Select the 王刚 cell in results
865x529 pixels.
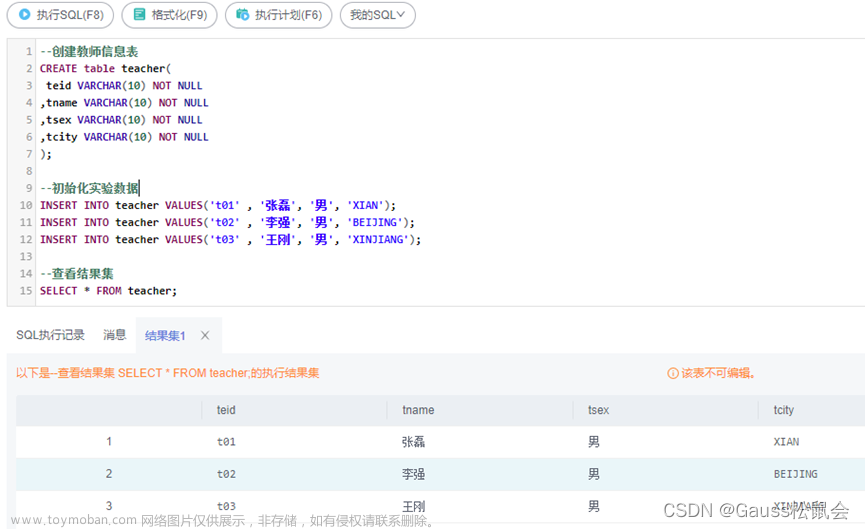pyautogui.click(x=413, y=506)
